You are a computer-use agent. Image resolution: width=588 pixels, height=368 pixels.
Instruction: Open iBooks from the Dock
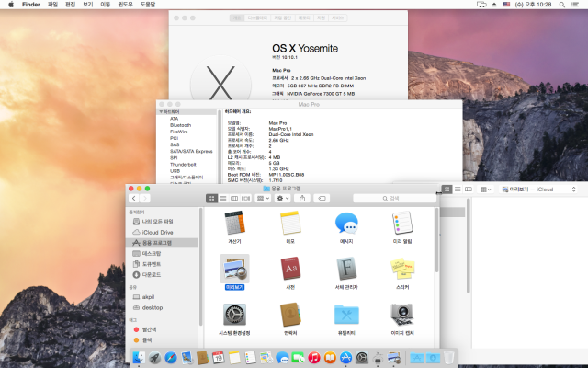(x=330, y=358)
